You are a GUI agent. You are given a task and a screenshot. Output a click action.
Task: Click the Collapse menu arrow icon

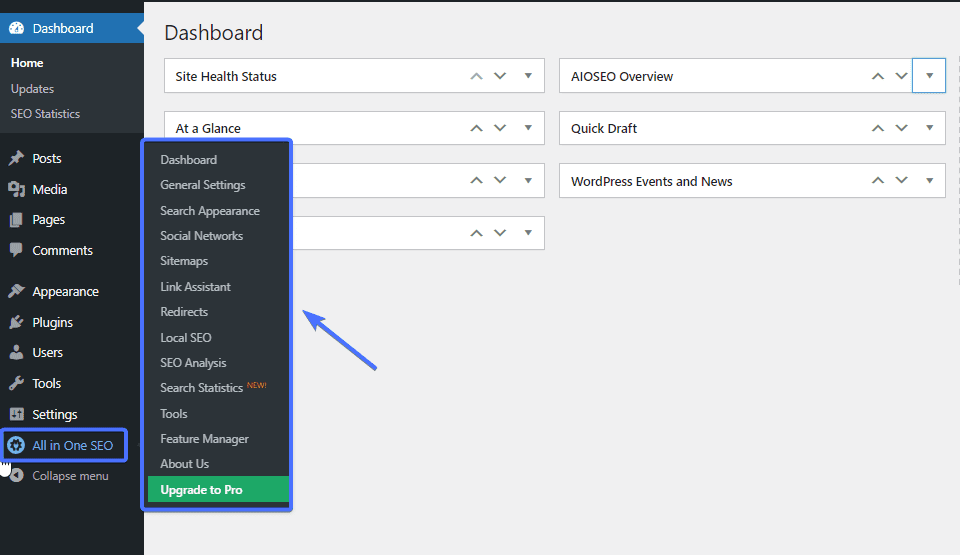17,475
